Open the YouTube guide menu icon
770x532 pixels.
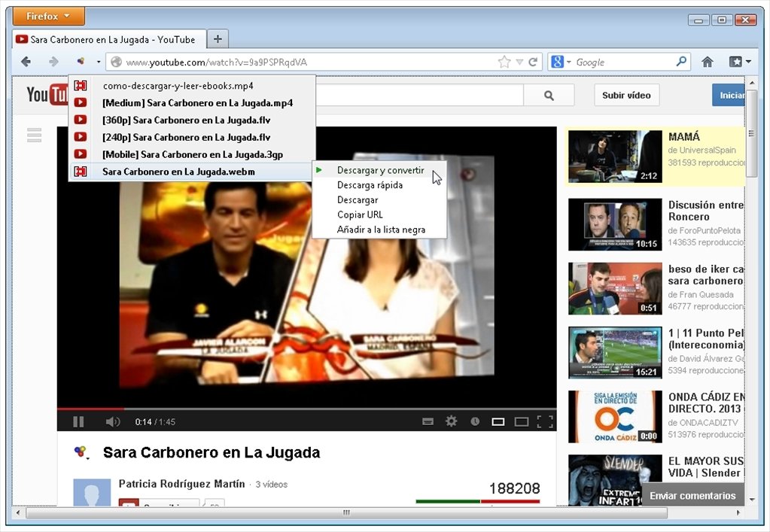click(35, 135)
